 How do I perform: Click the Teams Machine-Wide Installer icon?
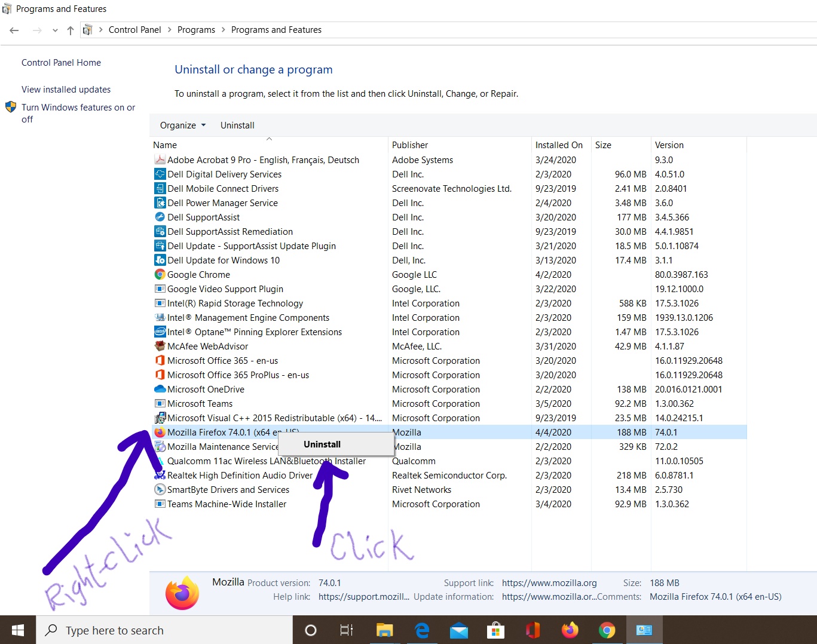(x=160, y=504)
